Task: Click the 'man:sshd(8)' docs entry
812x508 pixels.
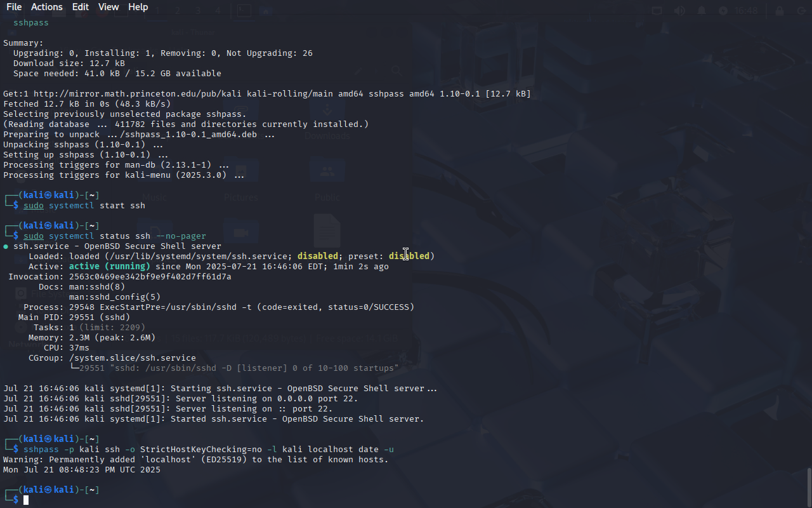Action: (x=97, y=287)
